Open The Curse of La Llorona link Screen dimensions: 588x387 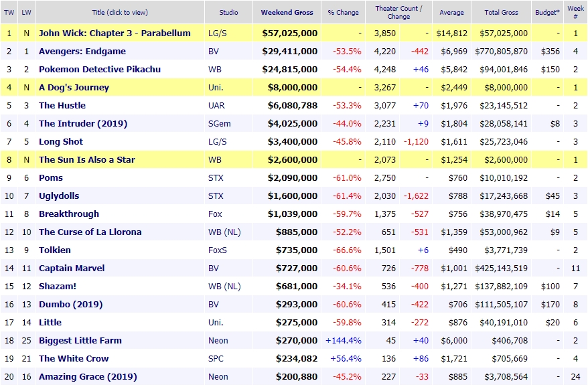click(90, 232)
